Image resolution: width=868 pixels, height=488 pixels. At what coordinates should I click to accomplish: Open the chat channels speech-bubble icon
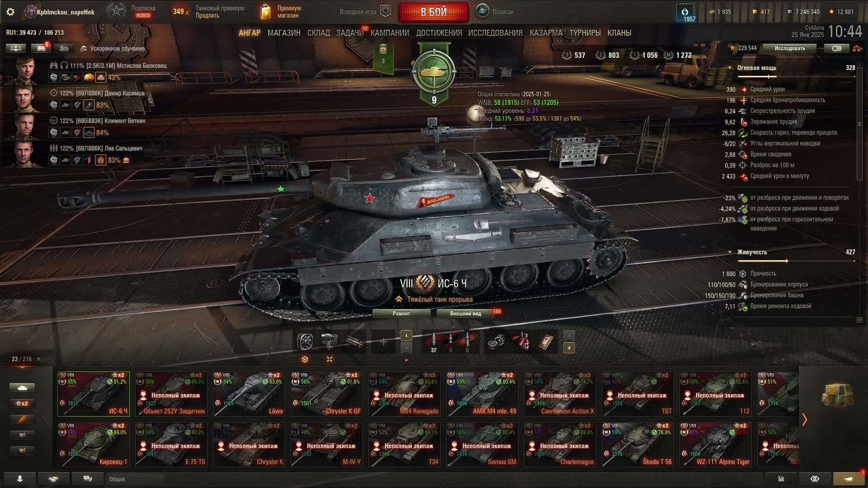tap(88, 479)
